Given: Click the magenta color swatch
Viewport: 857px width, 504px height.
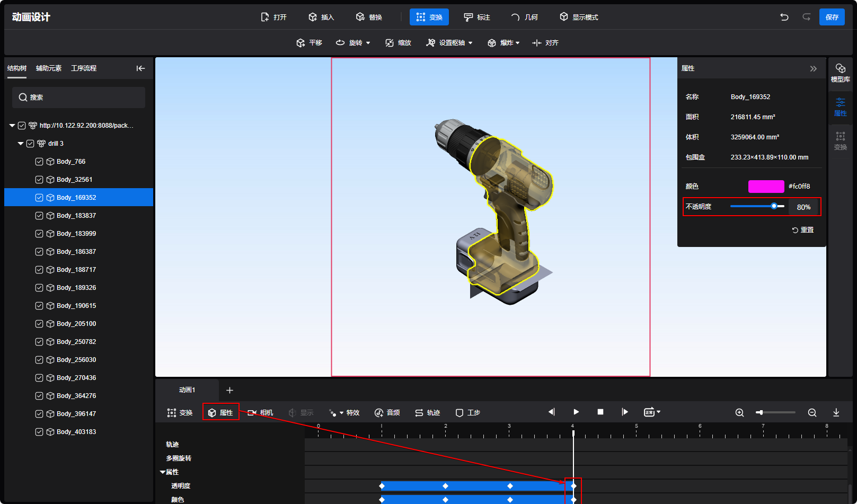Looking at the screenshot, I should [x=766, y=187].
